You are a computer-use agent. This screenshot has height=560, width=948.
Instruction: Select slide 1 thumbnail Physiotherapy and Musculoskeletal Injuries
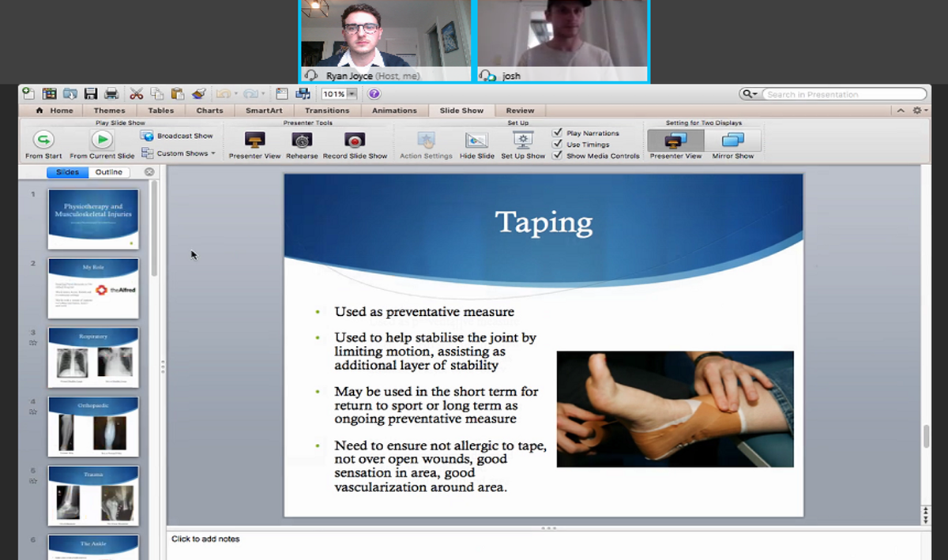(x=93, y=219)
